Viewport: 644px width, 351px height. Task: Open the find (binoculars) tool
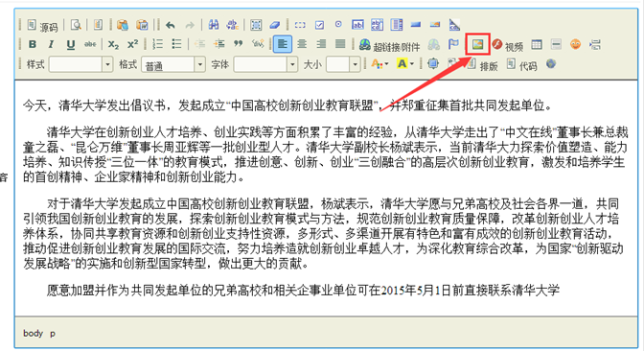tap(213, 25)
